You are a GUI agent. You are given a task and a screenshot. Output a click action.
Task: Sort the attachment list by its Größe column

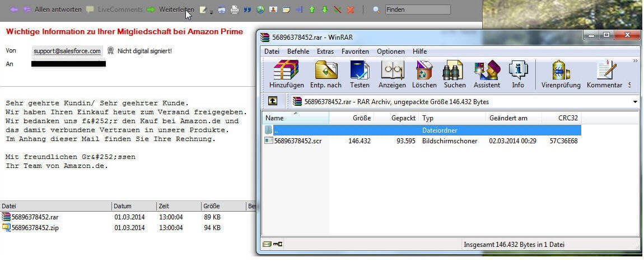click(223, 206)
